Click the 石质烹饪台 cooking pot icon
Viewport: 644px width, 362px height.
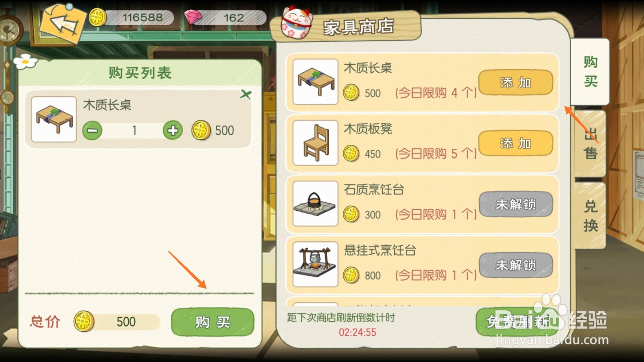pos(316,204)
